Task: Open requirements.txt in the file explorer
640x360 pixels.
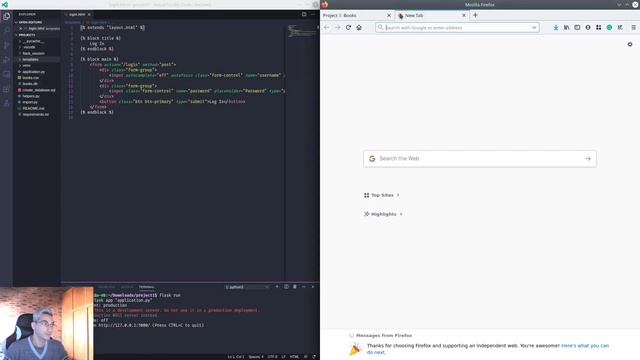Action: pyautogui.click(x=36, y=114)
